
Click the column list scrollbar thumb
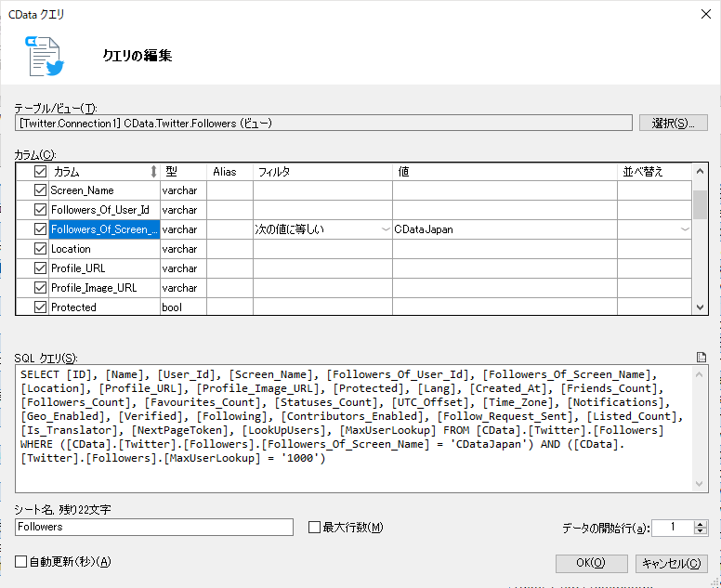tap(700, 205)
